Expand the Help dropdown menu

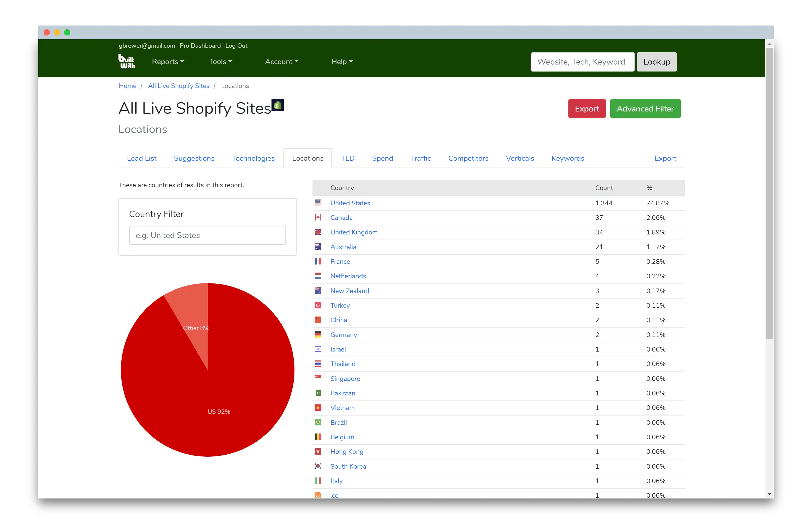342,61
